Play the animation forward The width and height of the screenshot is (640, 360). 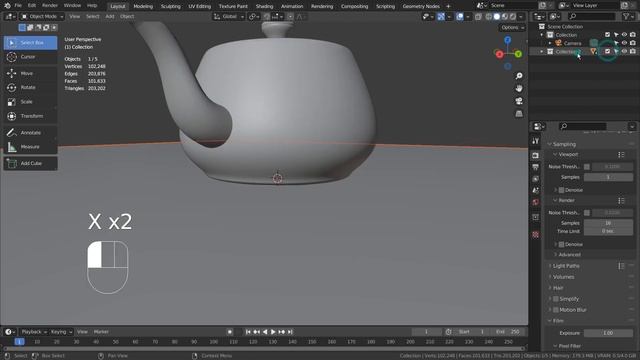click(x=273, y=332)
